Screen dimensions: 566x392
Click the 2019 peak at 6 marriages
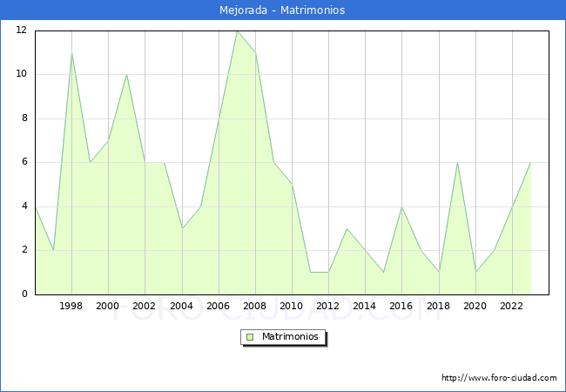click(x=457, y=163)
